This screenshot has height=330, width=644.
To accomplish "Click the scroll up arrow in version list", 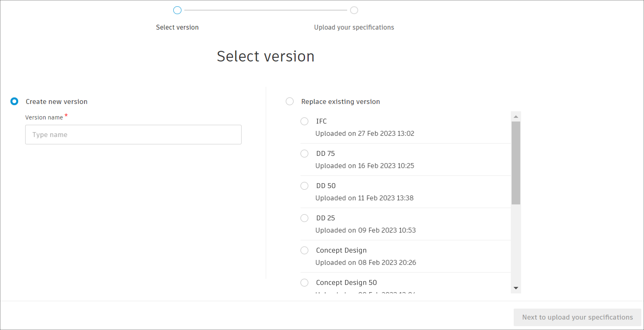I will click(516, 117).
